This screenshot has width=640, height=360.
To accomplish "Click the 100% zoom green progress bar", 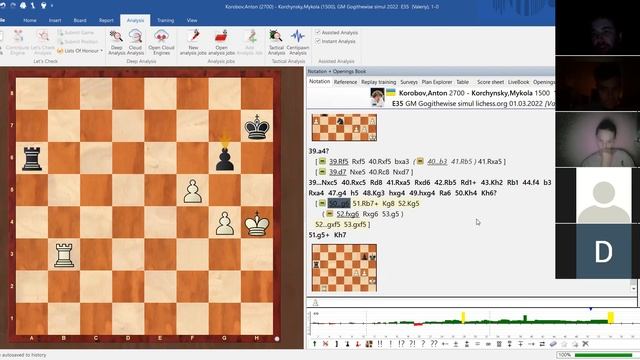I will [x=603, y=355].
